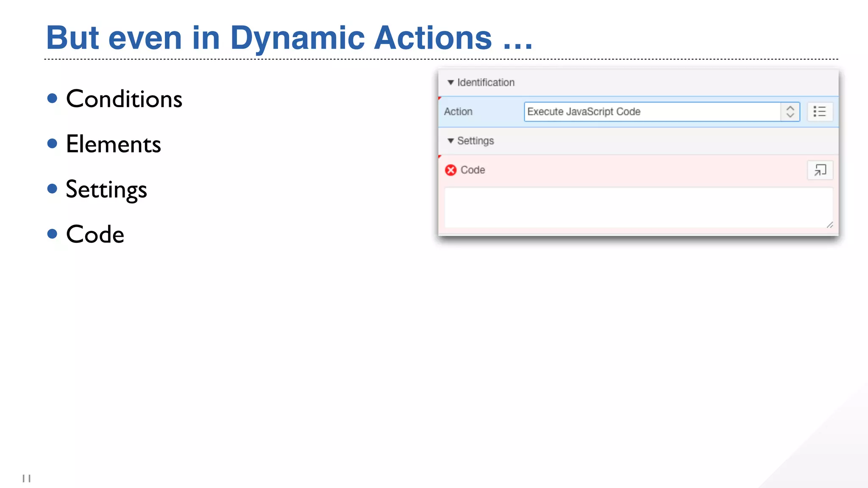
Task: Click the slide title 'But even in Dynamic Actions'
Action: 289,38
